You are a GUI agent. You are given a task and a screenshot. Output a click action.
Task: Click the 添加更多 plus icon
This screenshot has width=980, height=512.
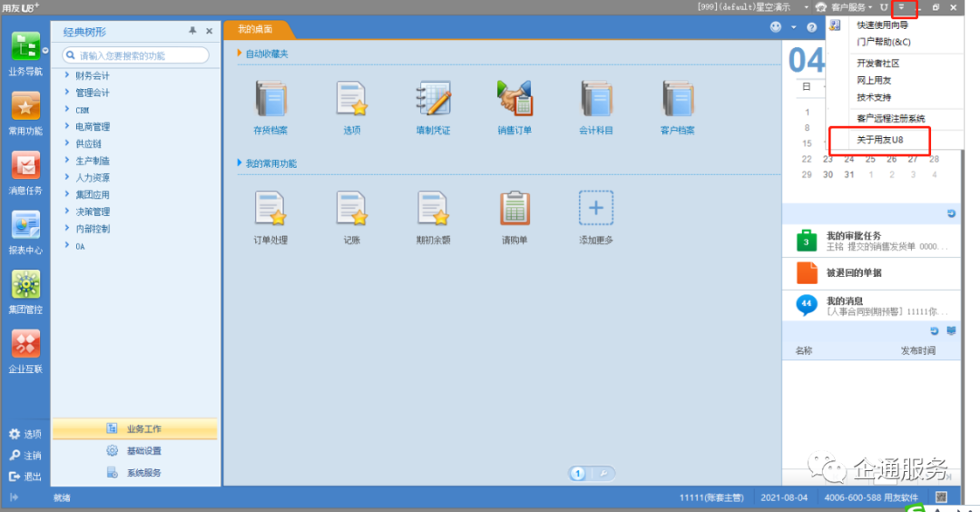(x=596, y=208)
